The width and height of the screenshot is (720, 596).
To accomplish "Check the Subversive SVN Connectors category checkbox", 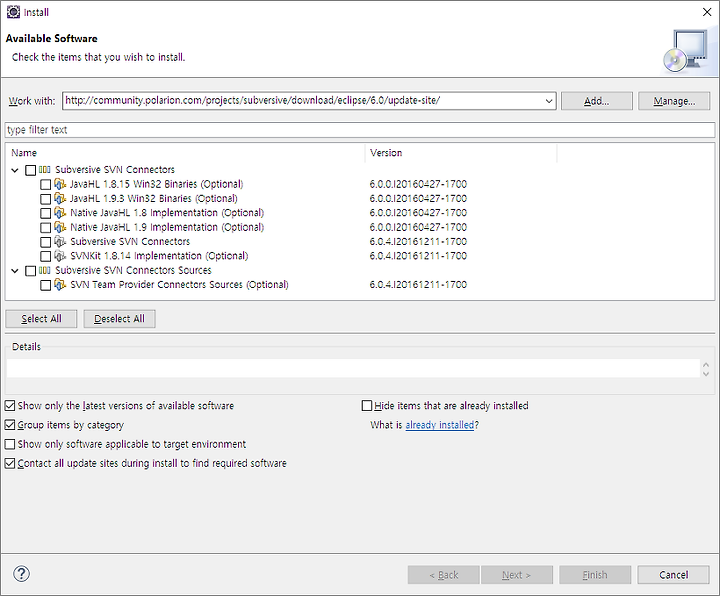I will 31,170.
